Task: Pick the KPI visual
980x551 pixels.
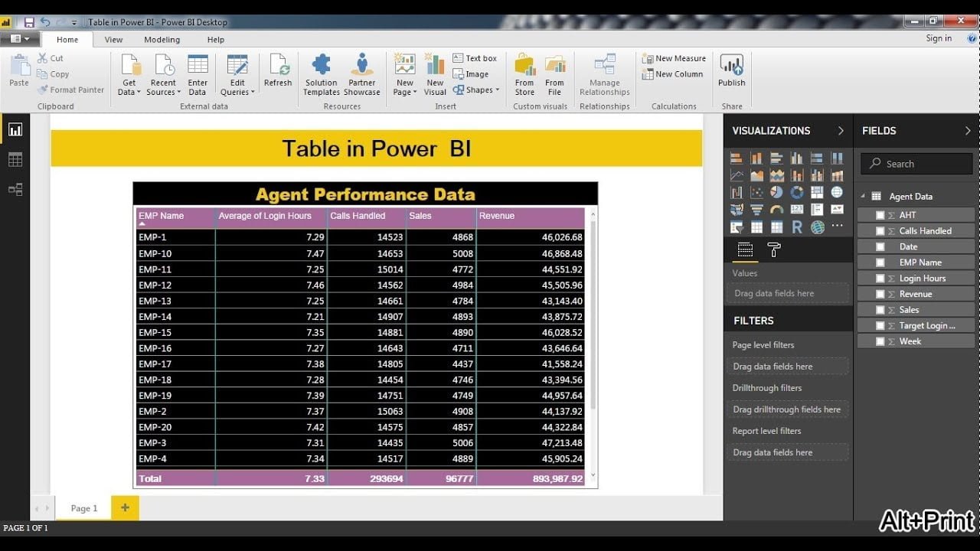Action: (837, 209)
